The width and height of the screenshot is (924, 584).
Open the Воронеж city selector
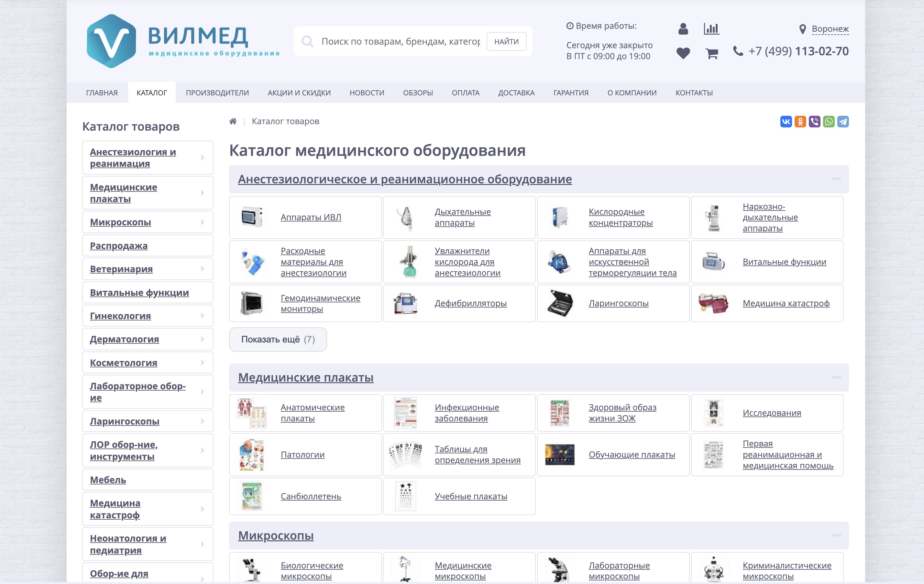(830, 29)
